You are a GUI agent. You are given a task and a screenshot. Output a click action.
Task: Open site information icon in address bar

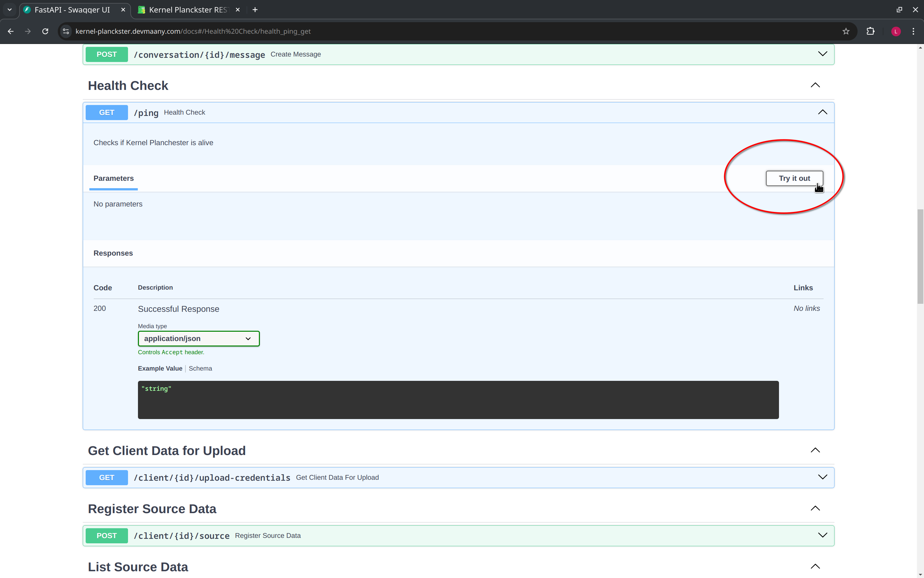(66, 31)
